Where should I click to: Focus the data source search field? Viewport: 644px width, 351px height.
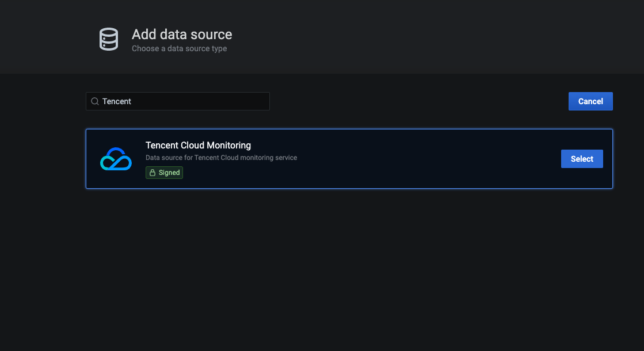tap(184, 101)
